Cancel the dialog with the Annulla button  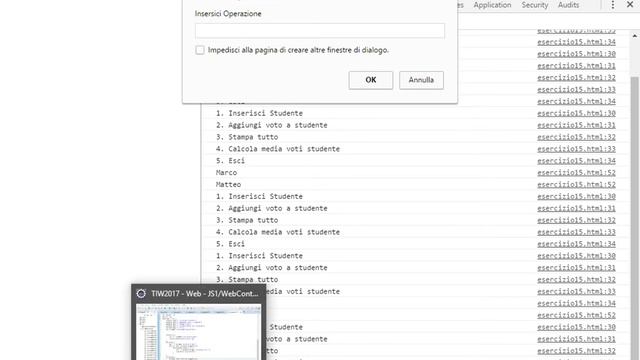point(421,80)
